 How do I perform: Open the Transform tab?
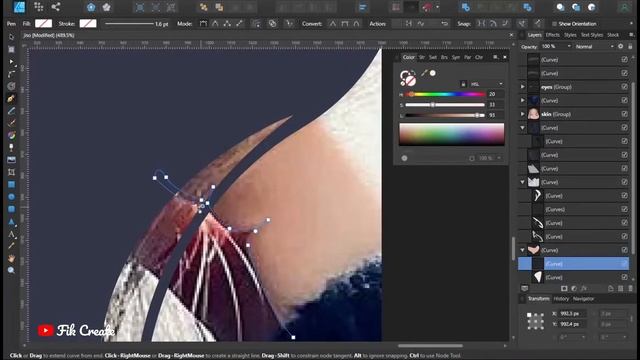pyautogui.click(x=538, y=299)
